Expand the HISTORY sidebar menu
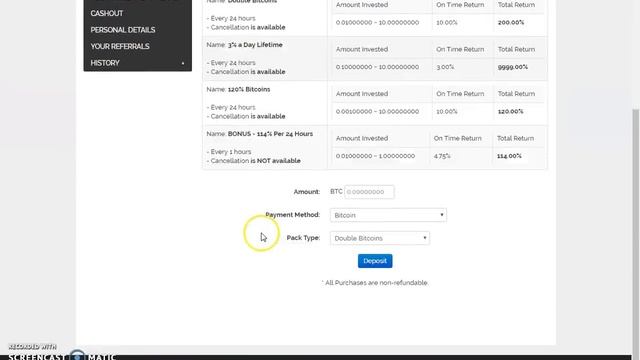Screen dimensions: 640x360 138,63
